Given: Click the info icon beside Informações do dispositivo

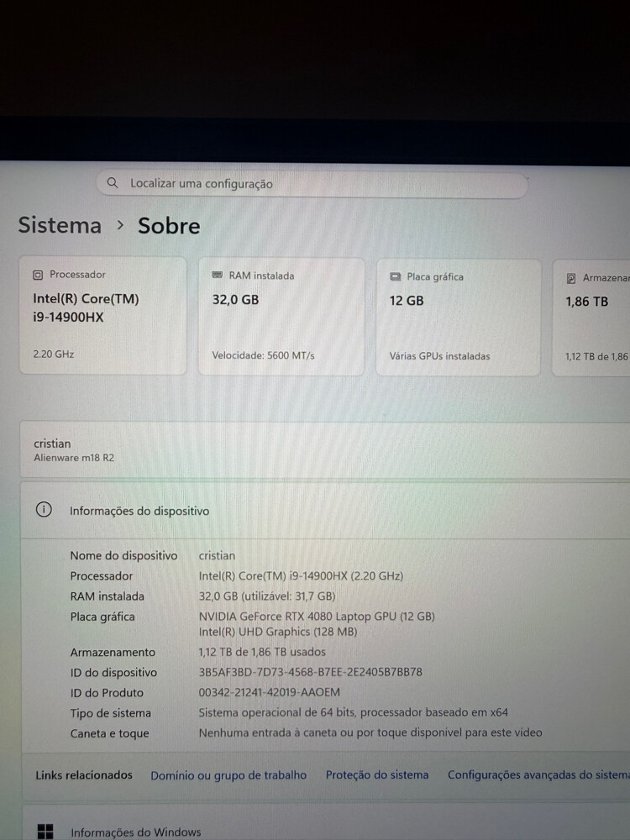Looking at the screenshot, I should click(x=44, y=510).
